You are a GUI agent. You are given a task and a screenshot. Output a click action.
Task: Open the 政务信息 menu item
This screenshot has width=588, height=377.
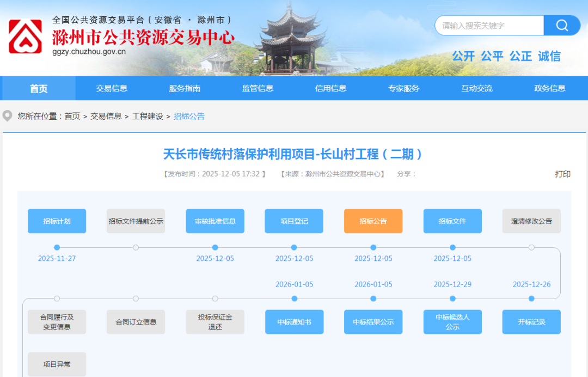click(550, 88)
